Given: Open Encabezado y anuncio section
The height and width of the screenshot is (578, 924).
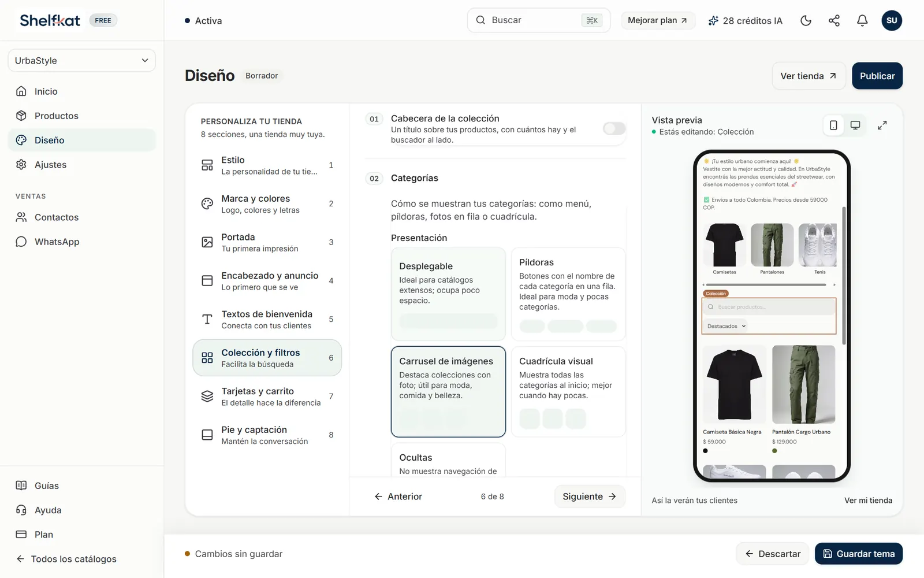Looking at the screenshot, I should point(267,281).
